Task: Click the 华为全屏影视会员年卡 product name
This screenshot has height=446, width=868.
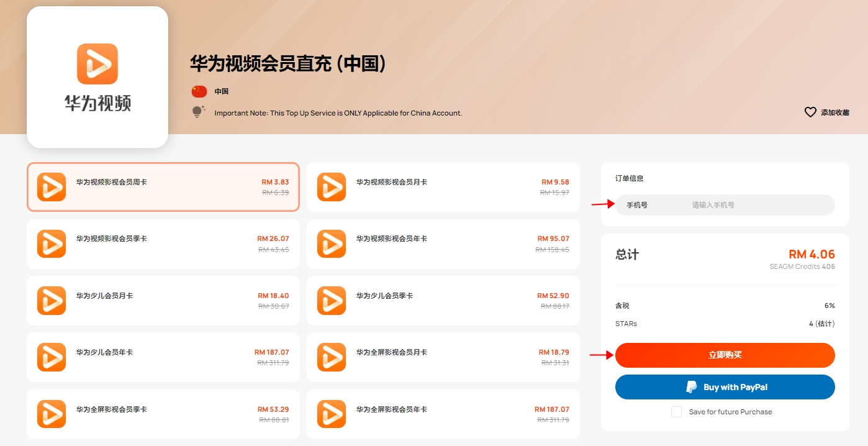Action: tap(392, 409)
